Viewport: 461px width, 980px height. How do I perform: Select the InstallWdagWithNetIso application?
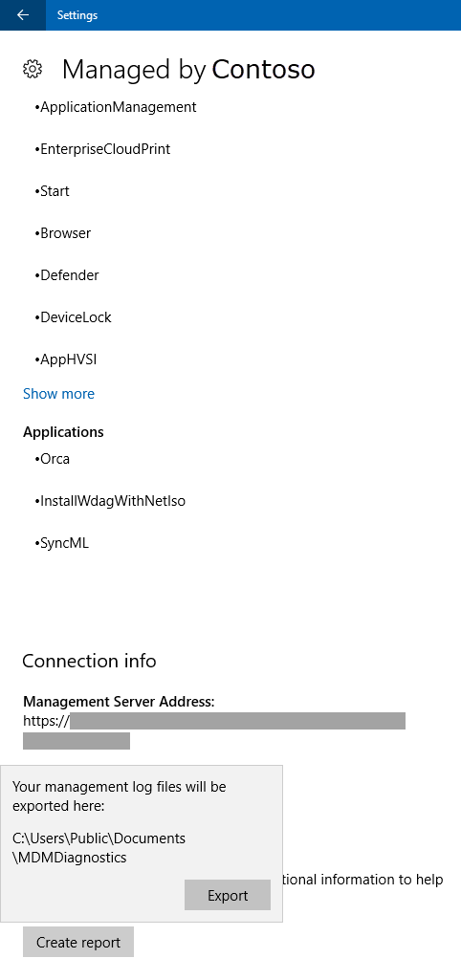(110, 501)
